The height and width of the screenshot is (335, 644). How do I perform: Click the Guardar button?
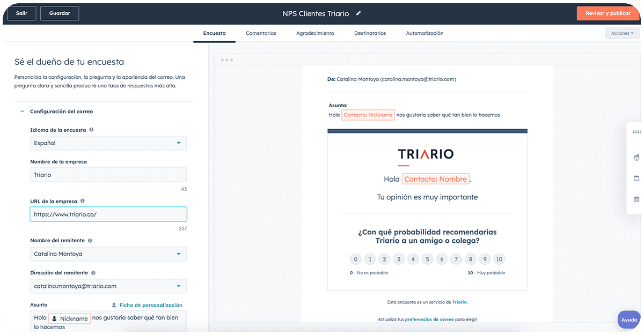pos(60,13)
